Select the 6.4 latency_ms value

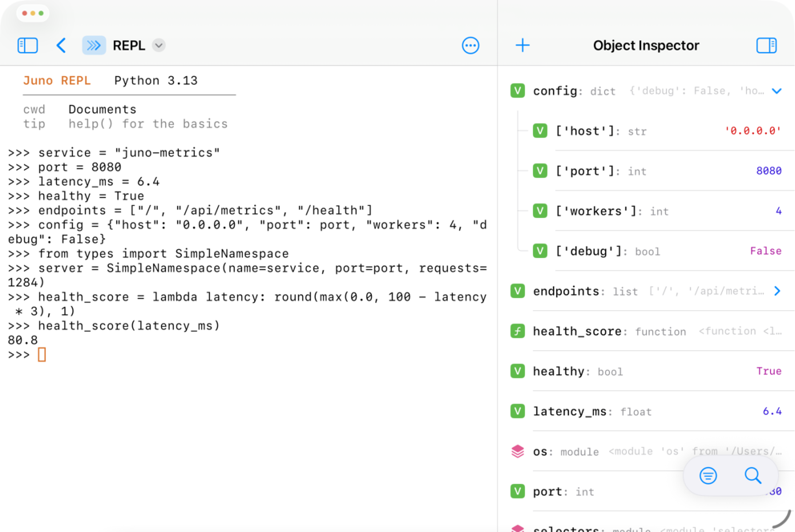coord(773,411)
